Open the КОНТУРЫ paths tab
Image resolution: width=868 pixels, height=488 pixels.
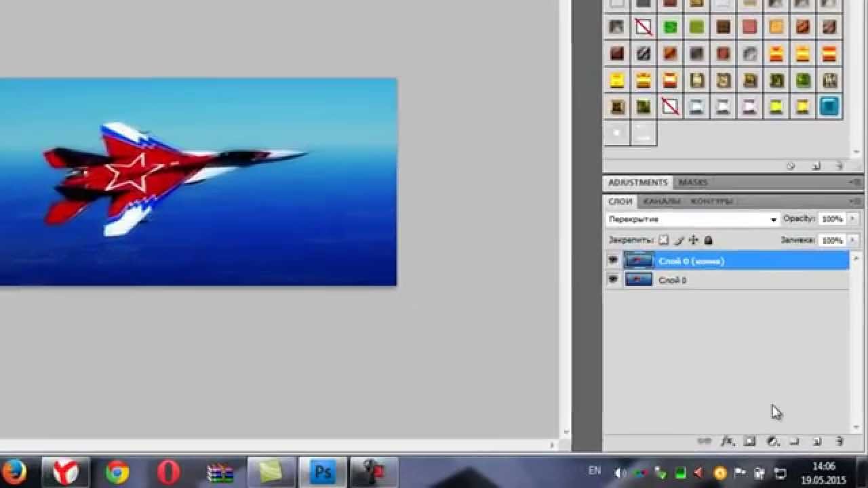[711, 201]
